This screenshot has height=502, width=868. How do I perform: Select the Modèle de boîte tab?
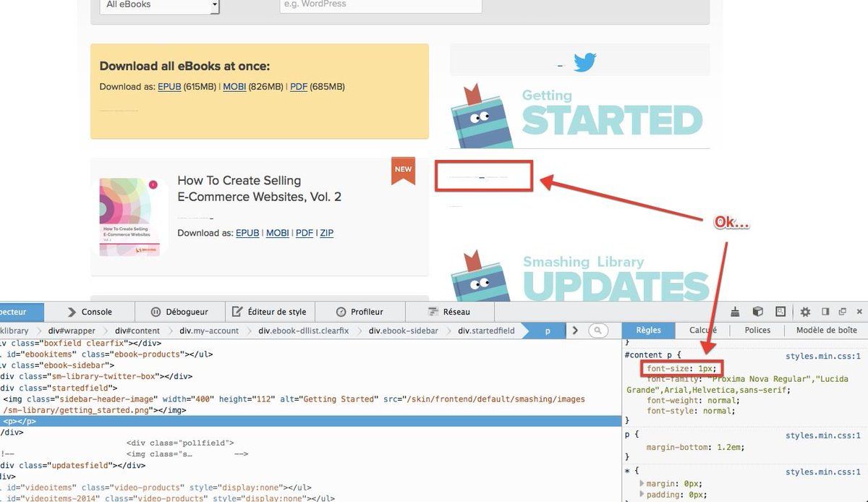click(x=826, y=331)
